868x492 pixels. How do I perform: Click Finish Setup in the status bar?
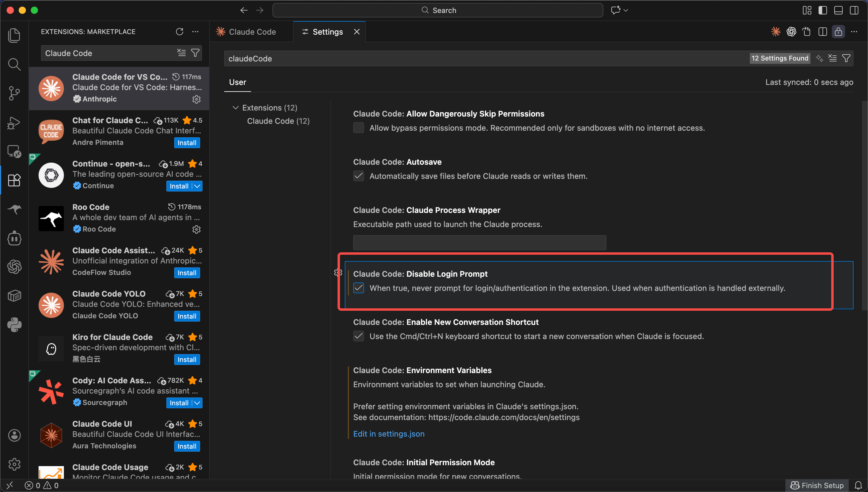pos(817,486)
